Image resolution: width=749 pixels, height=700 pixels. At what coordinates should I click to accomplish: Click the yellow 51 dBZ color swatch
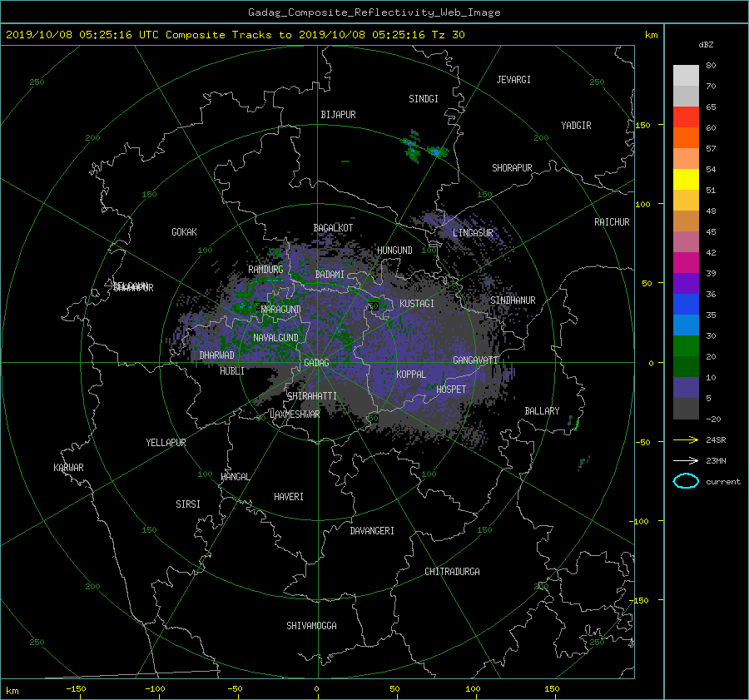pyautogui.click(x=686, y=180)
